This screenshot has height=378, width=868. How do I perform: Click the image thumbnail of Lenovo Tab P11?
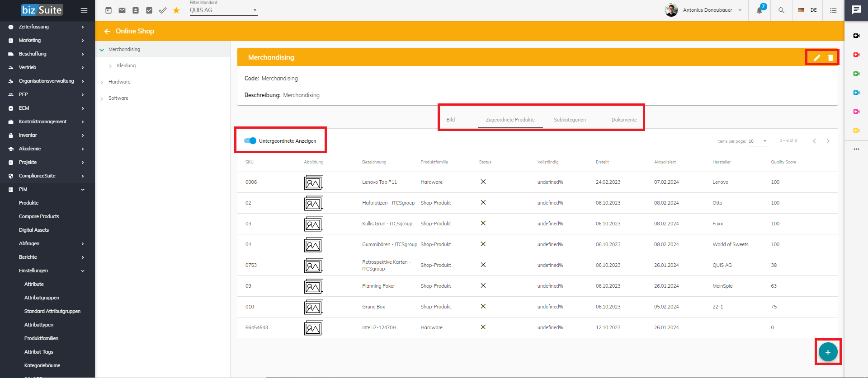click(313, 182)
